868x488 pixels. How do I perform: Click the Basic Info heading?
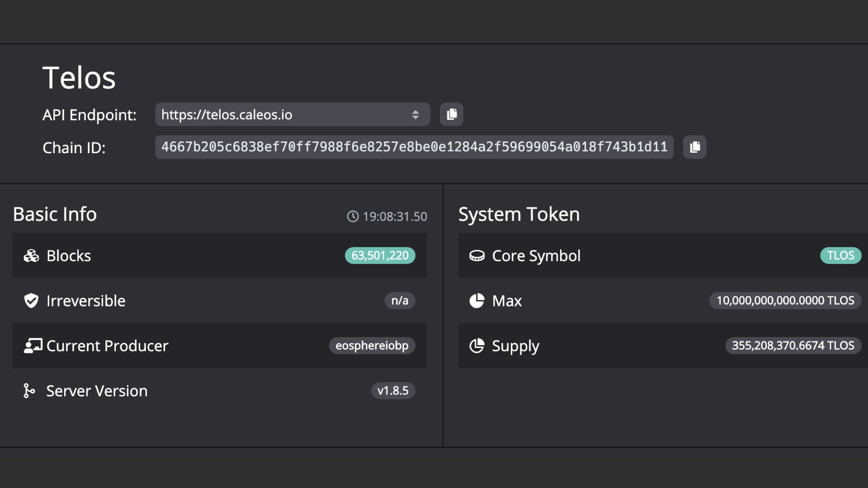coord(55,214)
